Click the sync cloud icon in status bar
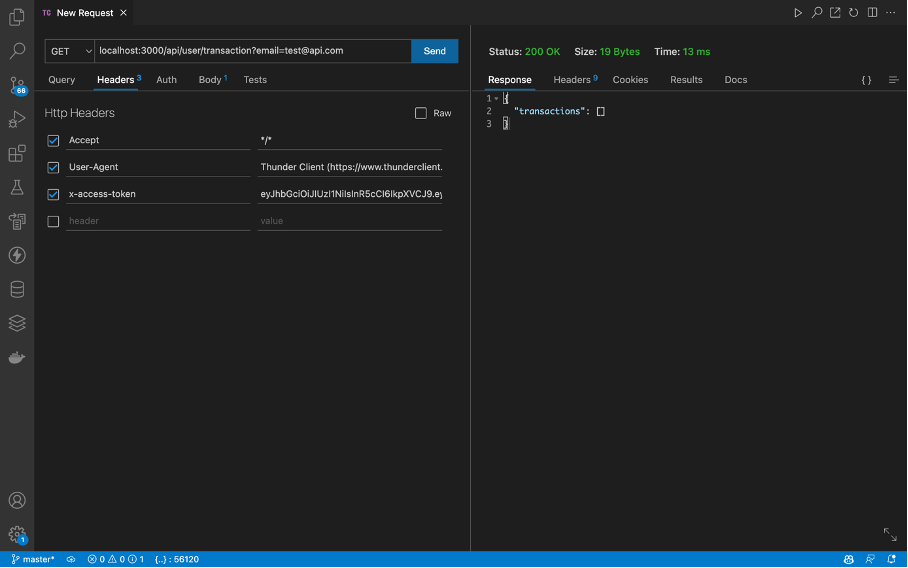This screenshot has height=568, width=908. tap(71, 559)
